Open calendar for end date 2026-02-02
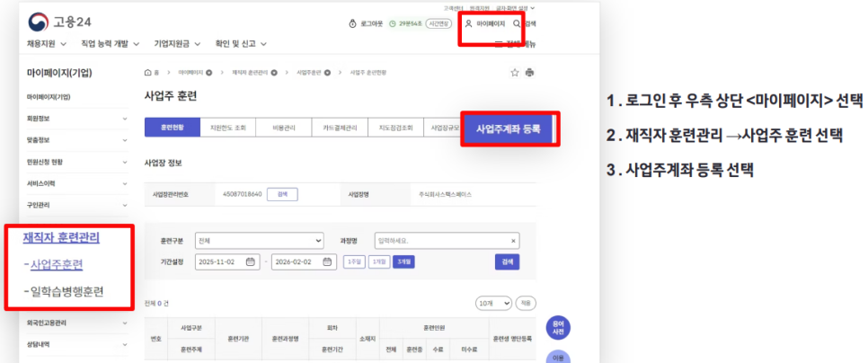Image resolution: width=868 pixels, height=363 pixels. tap(326, 261)
